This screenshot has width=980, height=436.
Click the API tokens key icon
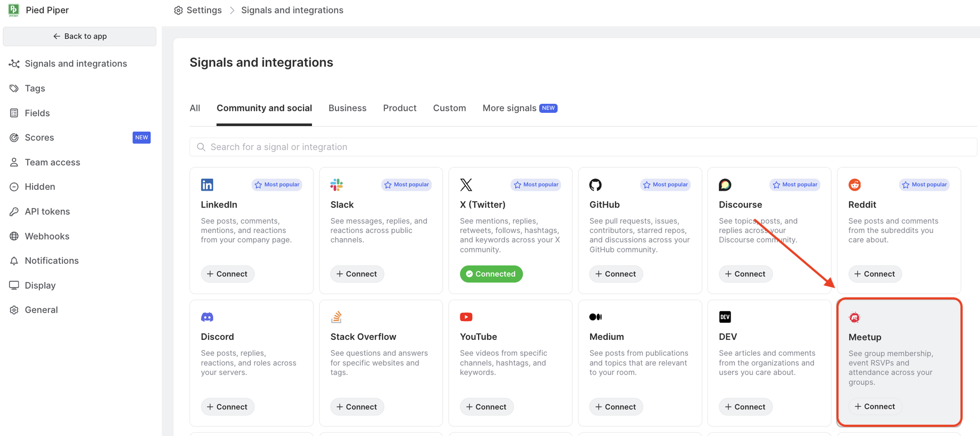click(14, 212)
